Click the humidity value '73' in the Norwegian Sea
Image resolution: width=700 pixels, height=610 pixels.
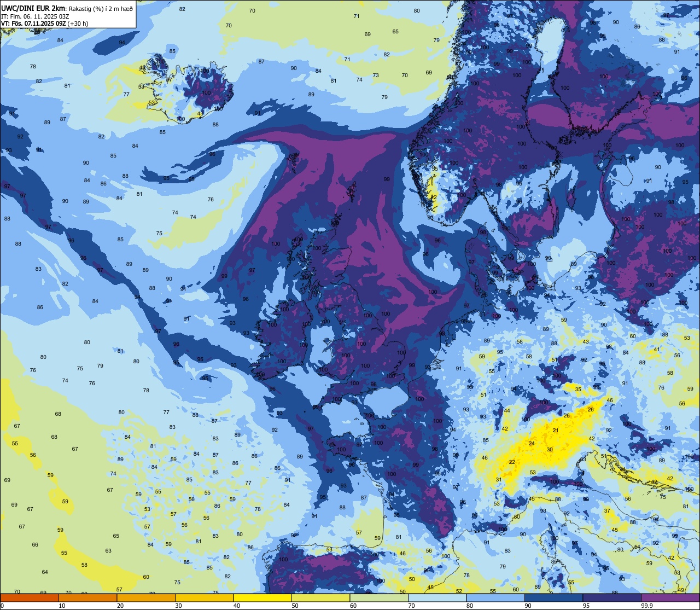tap(376, 75)
